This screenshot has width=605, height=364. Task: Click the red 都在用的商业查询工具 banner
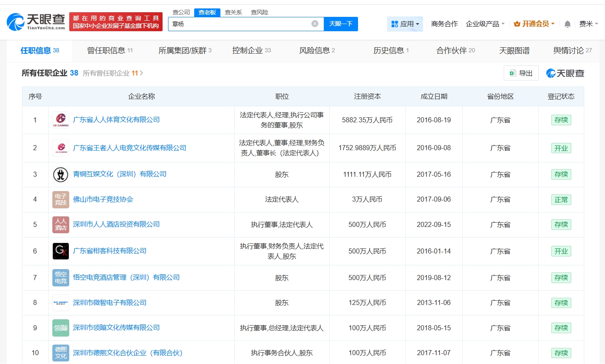(116, 22)
